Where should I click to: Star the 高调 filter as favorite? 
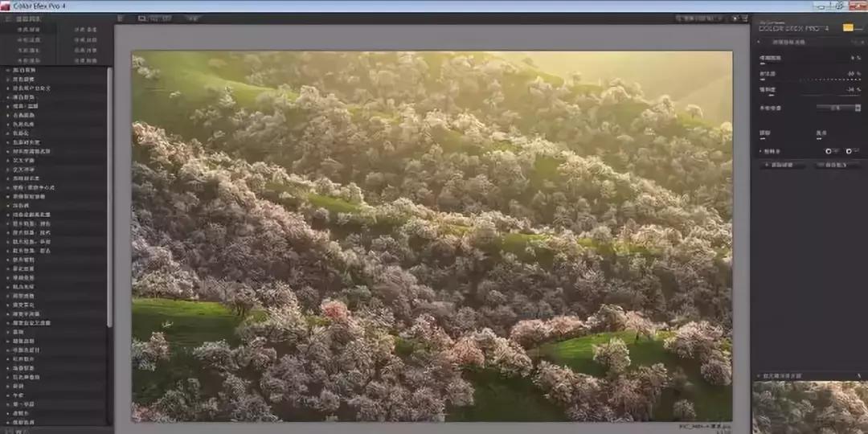coord(8,332)
